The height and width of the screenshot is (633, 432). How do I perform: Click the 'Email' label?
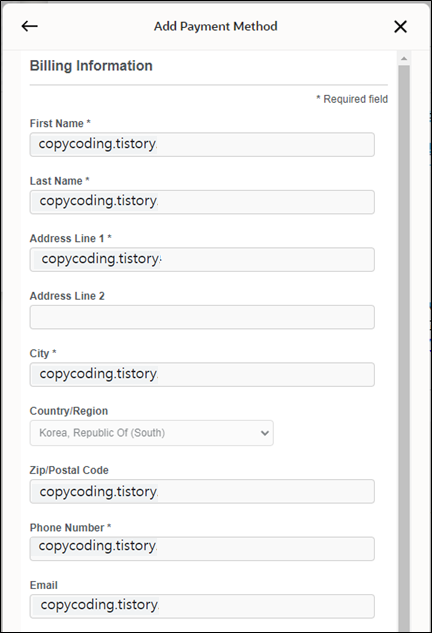[44, 585]
